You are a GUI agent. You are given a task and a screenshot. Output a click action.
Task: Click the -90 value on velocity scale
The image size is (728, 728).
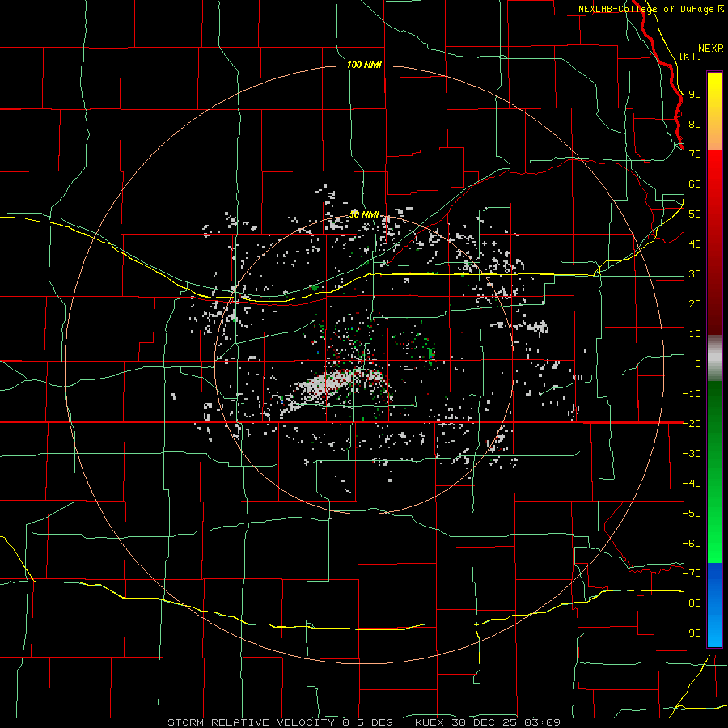click(x=692, y=633)
